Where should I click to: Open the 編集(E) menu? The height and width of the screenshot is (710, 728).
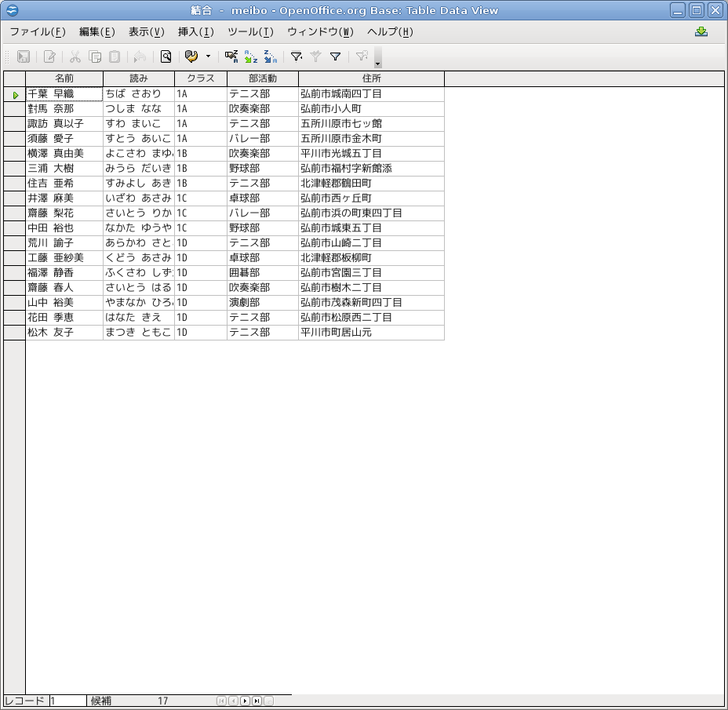click(97, 31)
